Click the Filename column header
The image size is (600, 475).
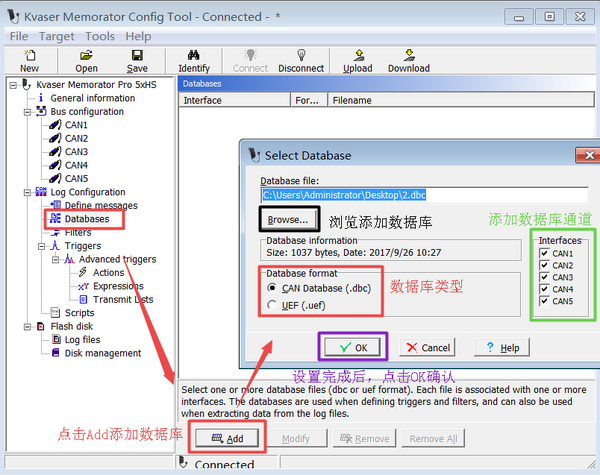(x=460, y=100)
